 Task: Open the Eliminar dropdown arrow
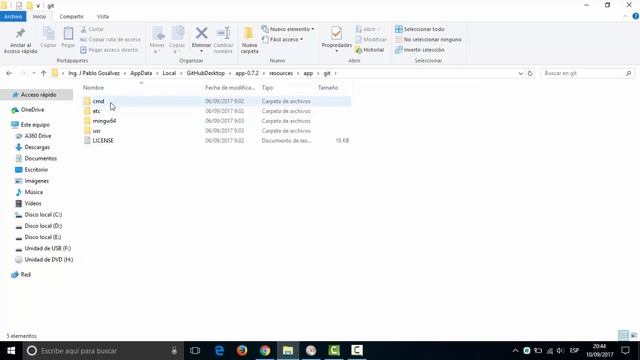(201, 51)
